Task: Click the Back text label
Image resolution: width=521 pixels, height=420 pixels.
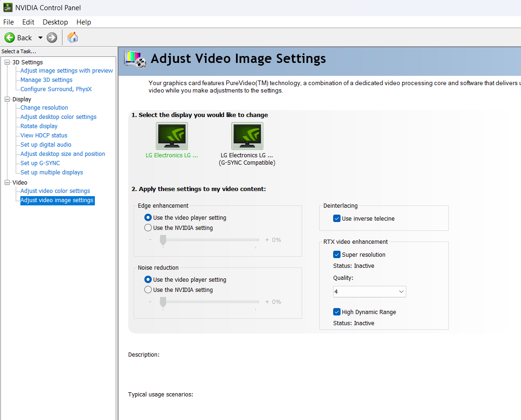Action: click(x=25, y=38)
